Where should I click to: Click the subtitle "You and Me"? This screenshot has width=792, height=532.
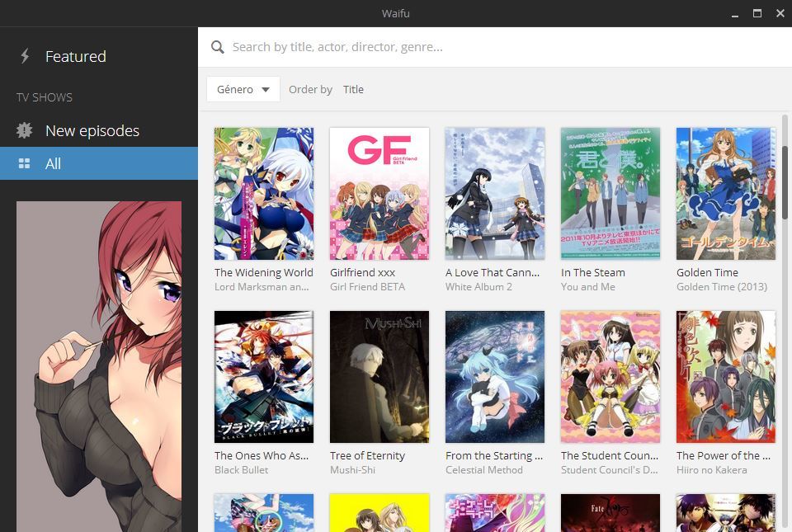tap(588, 287)
